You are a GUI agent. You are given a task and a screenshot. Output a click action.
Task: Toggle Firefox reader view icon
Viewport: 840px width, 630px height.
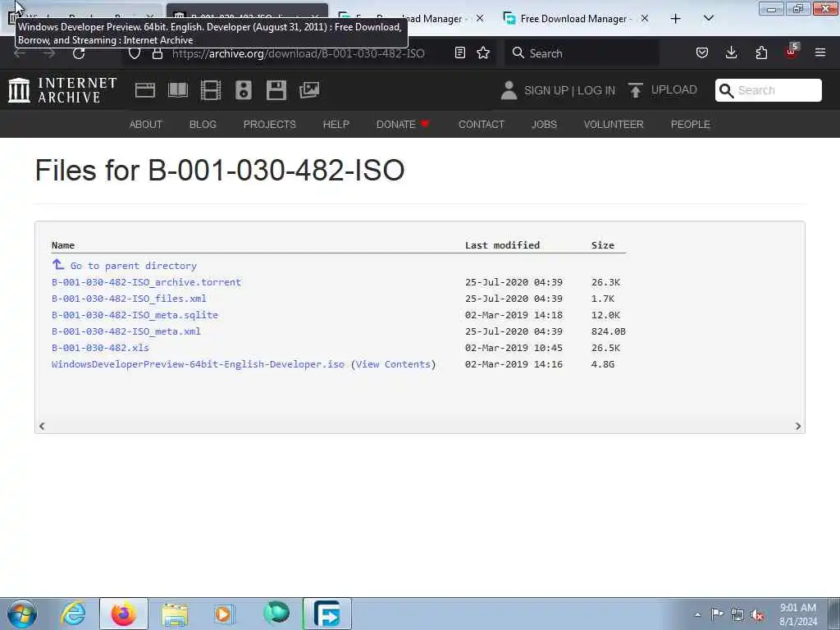[459, 52]
